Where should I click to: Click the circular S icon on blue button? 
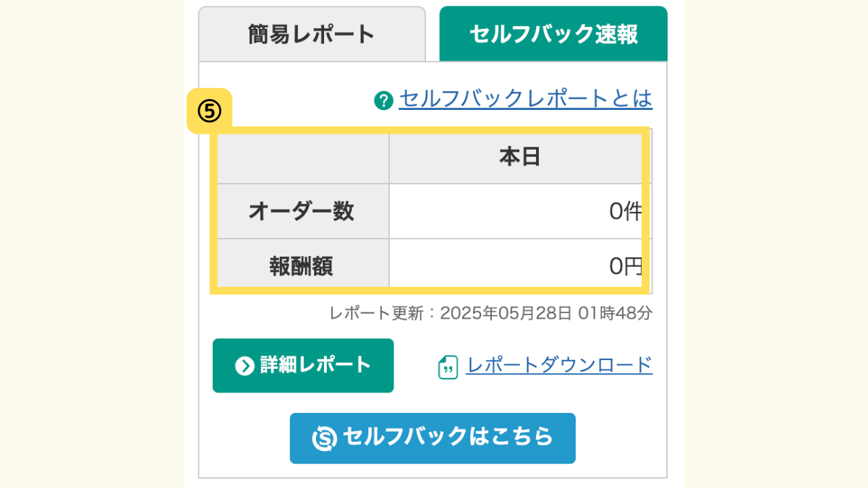325,438
